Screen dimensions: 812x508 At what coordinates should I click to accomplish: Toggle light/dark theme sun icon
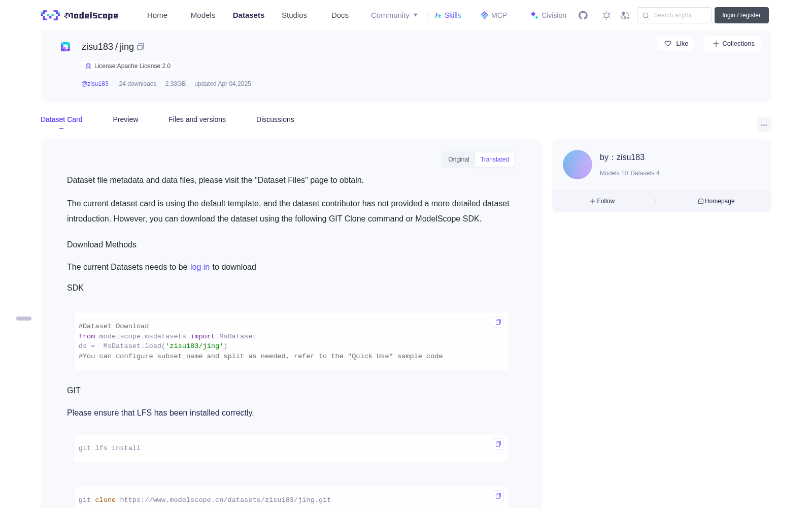point(606,15)
